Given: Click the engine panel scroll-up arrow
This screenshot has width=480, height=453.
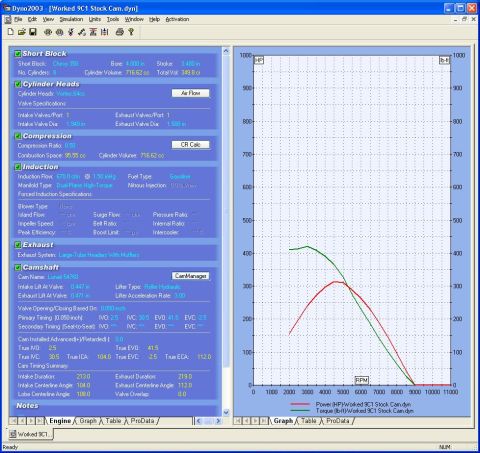Looking at the screenshot, I should (x=226, y=51).
